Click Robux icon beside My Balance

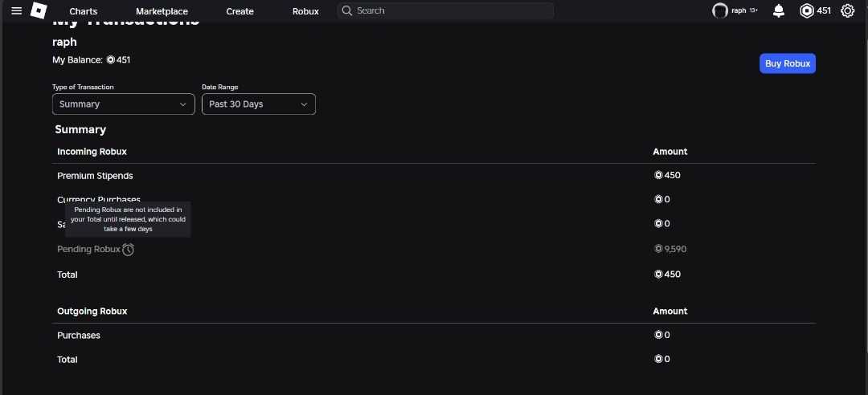click(110, 59)
